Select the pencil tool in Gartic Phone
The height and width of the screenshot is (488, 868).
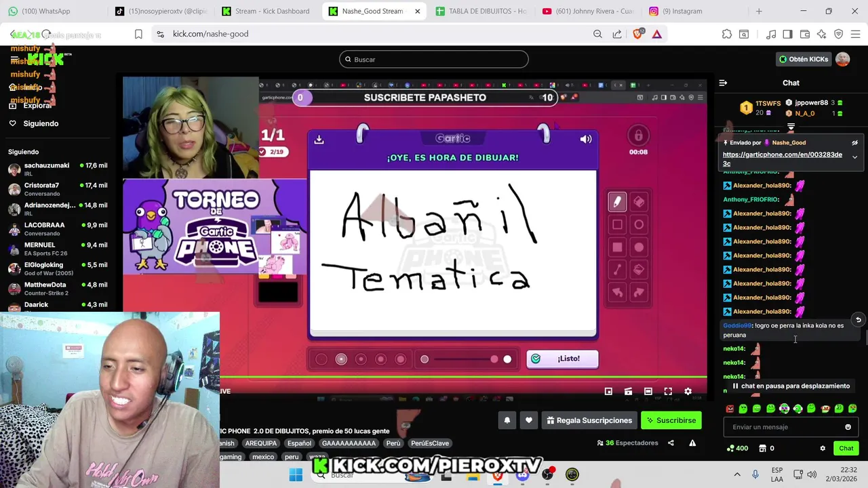click(x=617, y=201)
